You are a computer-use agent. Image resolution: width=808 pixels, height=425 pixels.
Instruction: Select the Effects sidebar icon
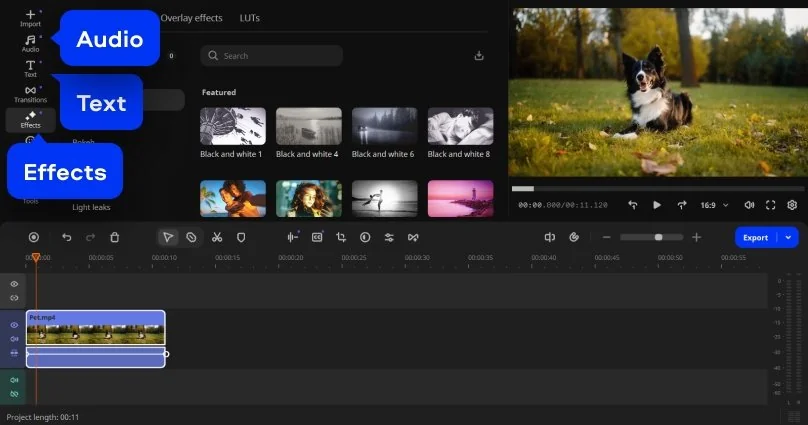click(x=30, y=120)
